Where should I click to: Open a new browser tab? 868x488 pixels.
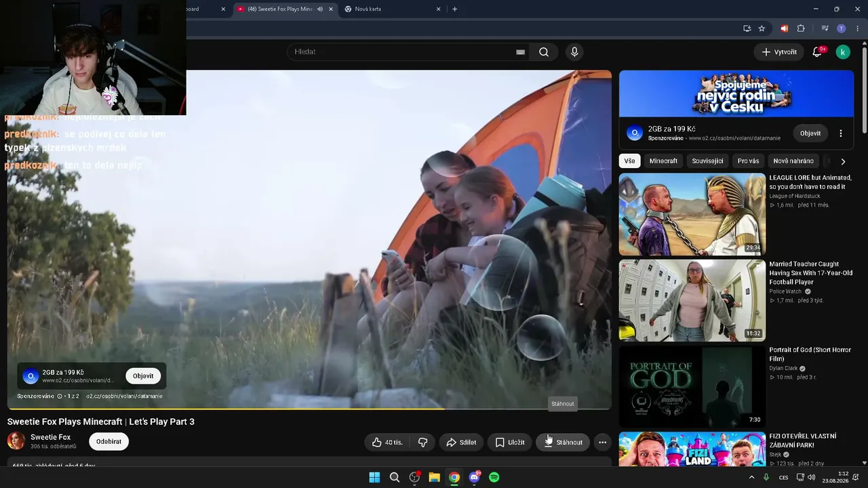454,9
